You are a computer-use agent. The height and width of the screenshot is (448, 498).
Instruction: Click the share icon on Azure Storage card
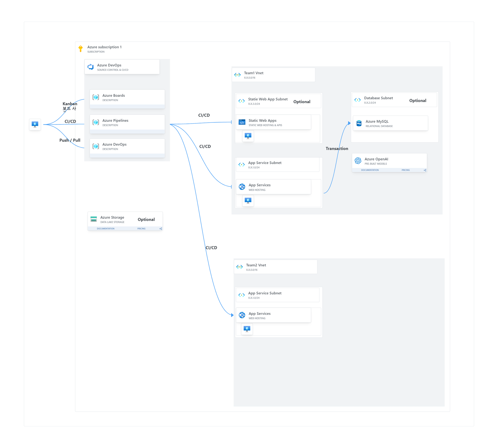[x=161, y=229]
